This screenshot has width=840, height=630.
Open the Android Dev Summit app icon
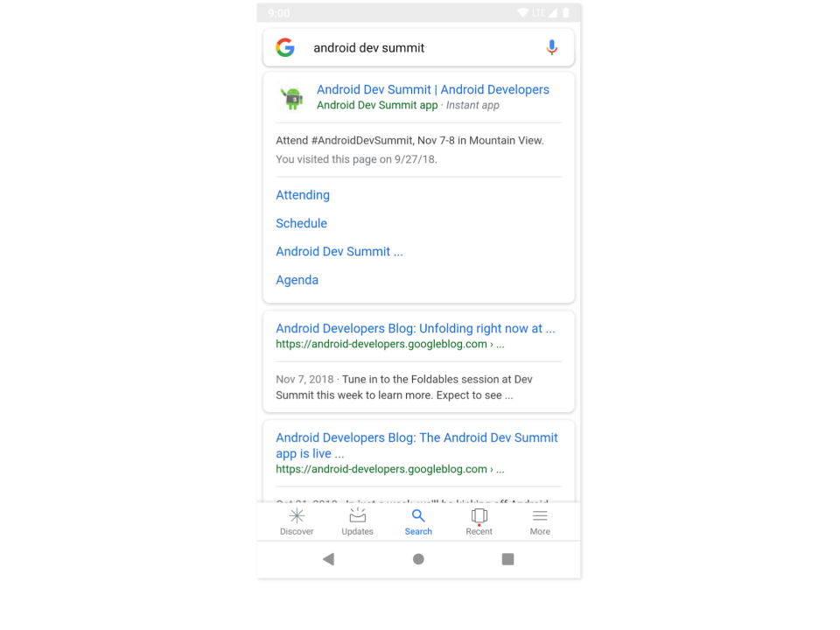tap(292, 98)
